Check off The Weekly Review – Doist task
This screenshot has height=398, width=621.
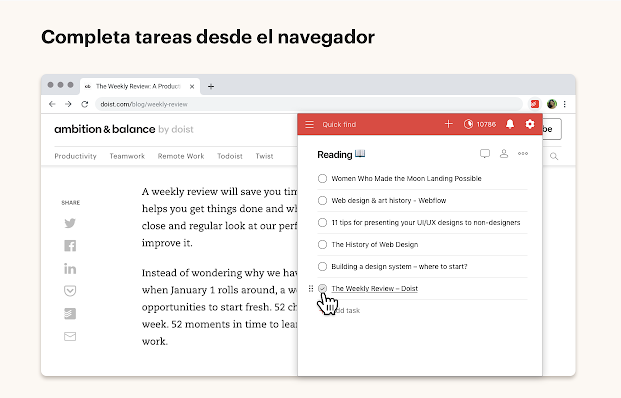[x=322, y=288]
